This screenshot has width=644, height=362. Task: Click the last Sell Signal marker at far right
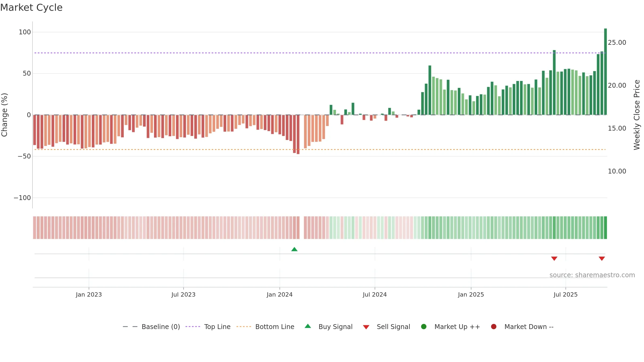pyautogui.click(x=602, y=258)
